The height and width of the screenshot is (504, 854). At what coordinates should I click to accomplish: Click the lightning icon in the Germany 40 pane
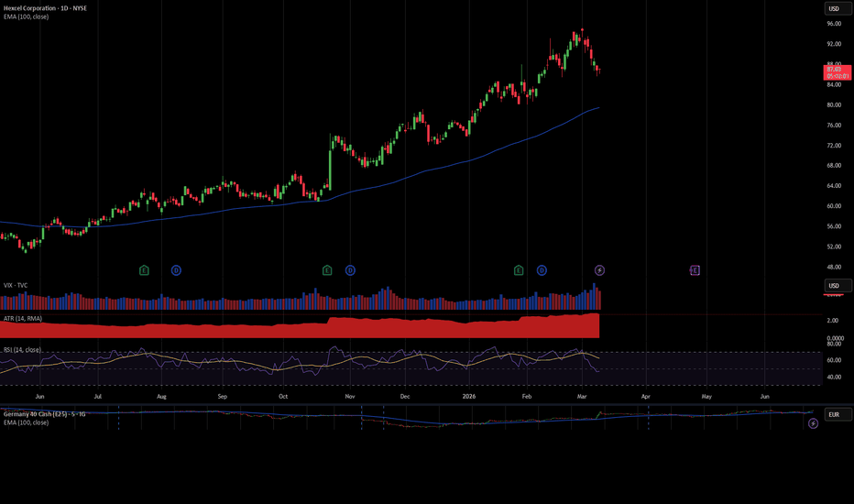[813, 423]
